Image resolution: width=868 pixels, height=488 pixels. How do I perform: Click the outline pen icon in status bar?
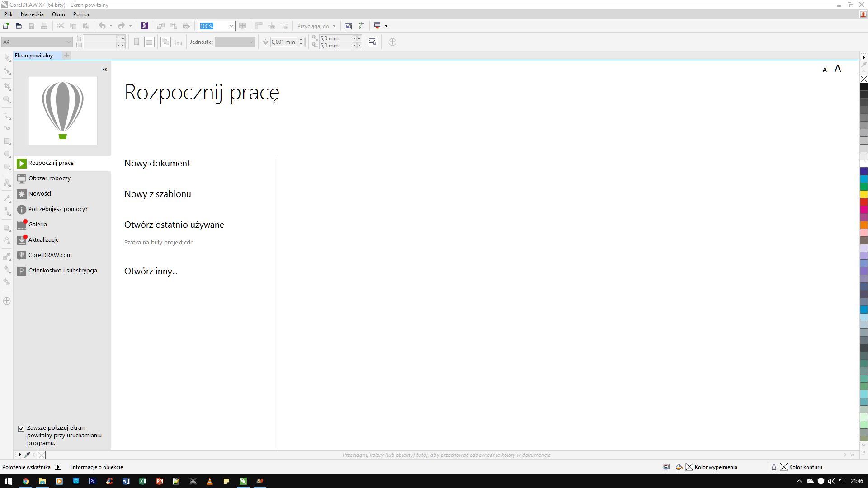tap(774, 467)
